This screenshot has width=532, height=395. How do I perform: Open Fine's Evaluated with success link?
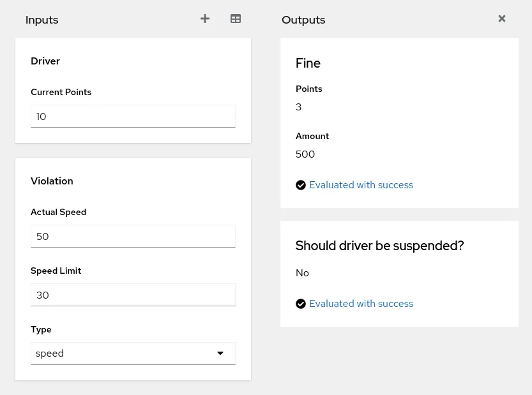coord(361,185)
